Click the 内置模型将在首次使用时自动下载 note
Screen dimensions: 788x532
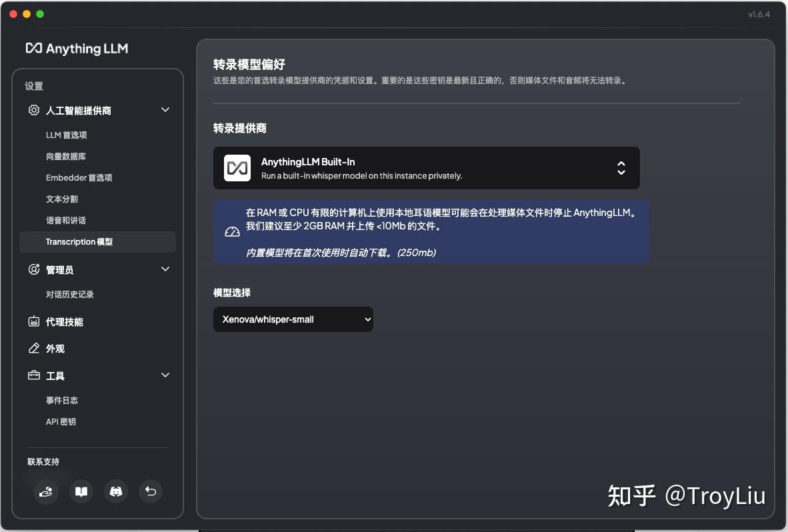[341, 253]
